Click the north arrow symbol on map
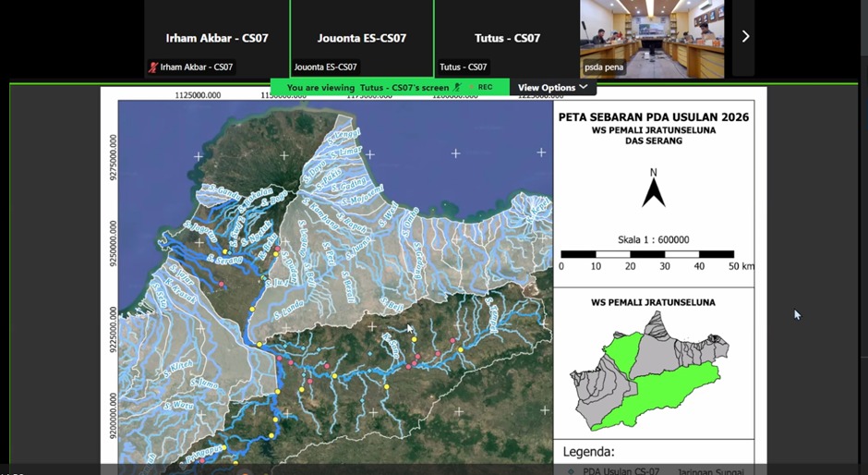This screenshot has width=868, height=475. coord(653,189)
